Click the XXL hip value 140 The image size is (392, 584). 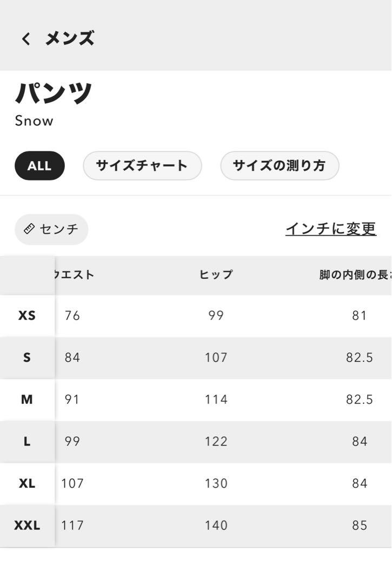click(x=216, y=526)
